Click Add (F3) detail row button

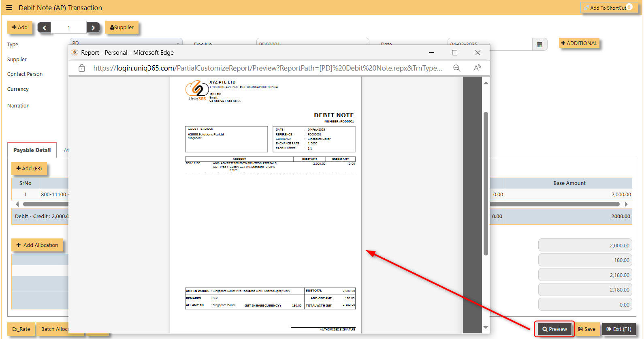pyautogui.click(x=29, y=168)
